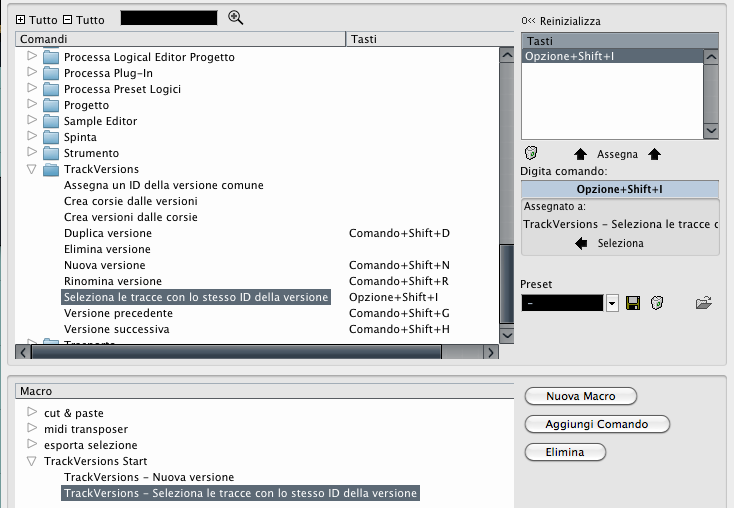Select Assegna un ID della versione comune
This screenshot has height=508, width=734.
[164, 185]
